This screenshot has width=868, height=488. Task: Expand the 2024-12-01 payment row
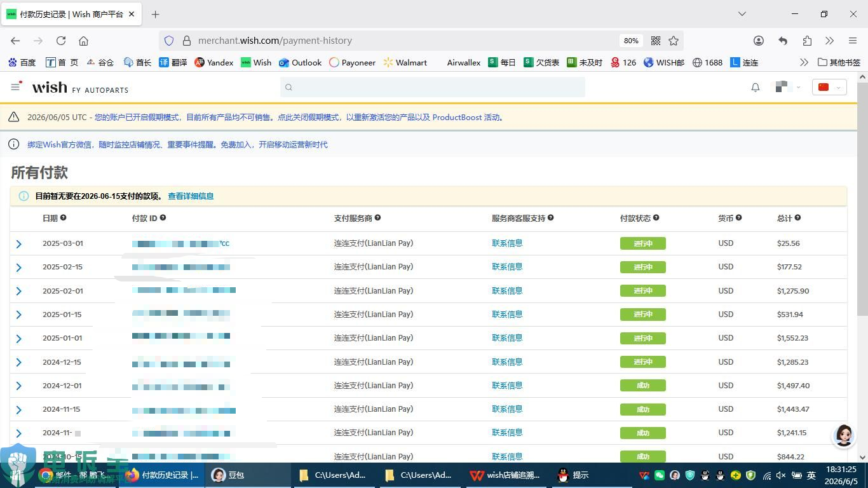[x=18, y=386]
